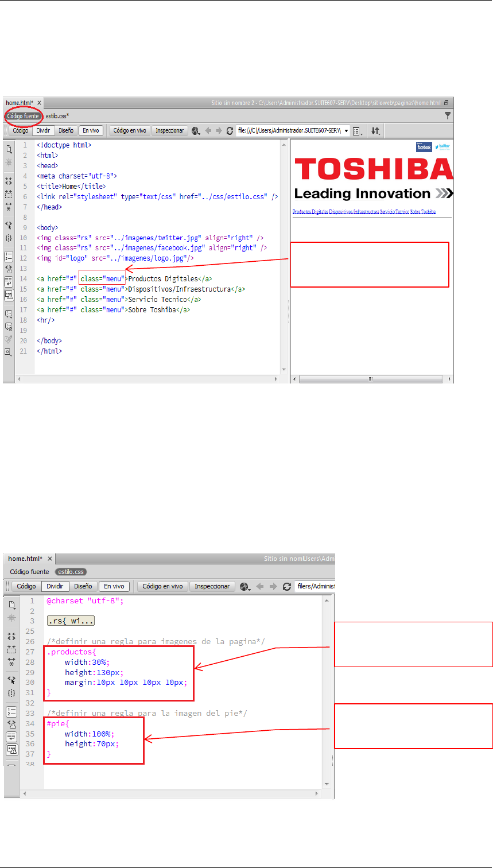The height and width of the screenshot is (868, 493).
Task: Toggle highlight invalid code in upper window
Action: 9,269
